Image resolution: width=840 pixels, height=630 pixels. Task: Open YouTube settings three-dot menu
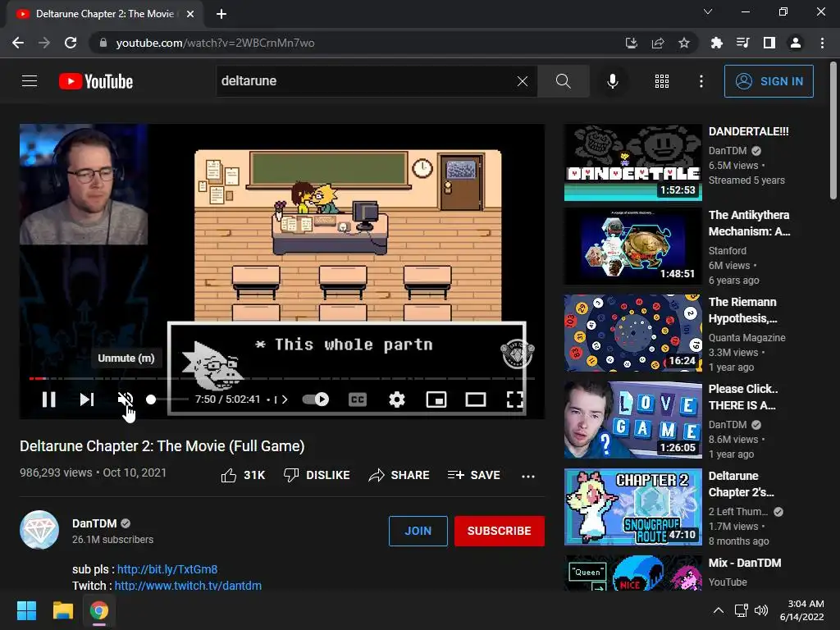click(701, 81)
